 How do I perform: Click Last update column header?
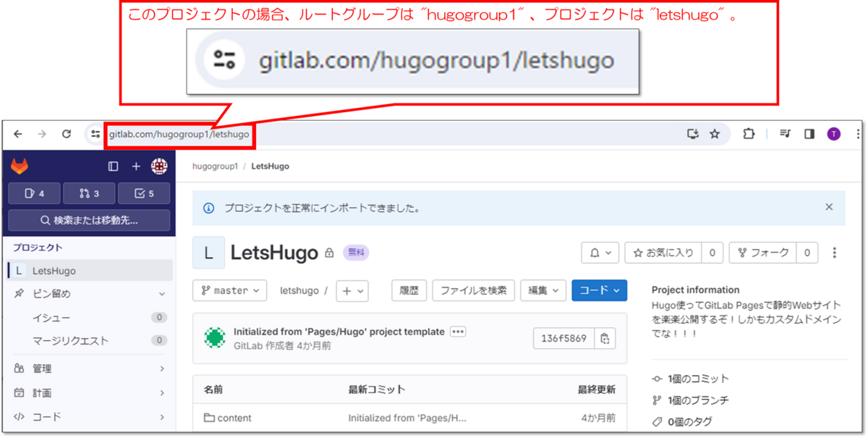pos(597,389)
